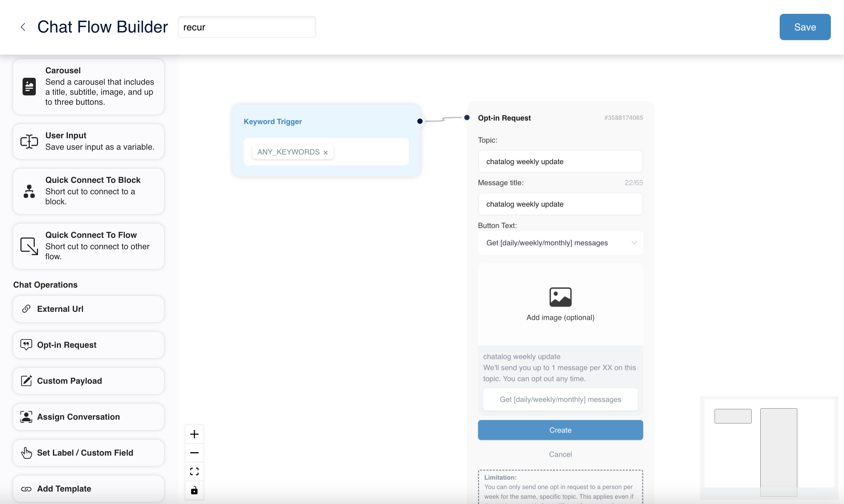Select the Carousel block icon
Viewport: 844px width, 504px height.
[29, 86]
